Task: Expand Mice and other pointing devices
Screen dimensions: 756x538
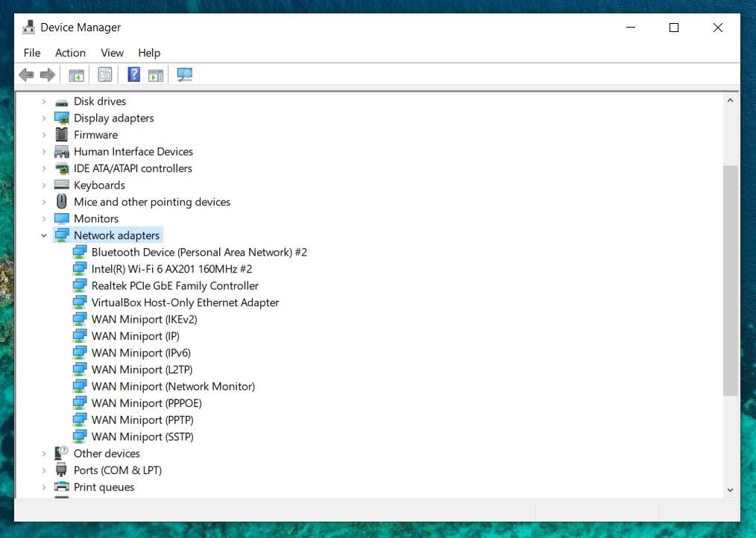Action: pyautogui.click(x=44, y=202)
